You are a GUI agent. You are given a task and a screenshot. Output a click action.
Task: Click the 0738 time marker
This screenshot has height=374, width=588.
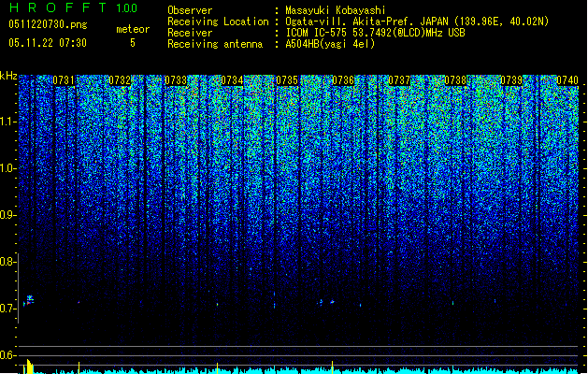[455, 80]
